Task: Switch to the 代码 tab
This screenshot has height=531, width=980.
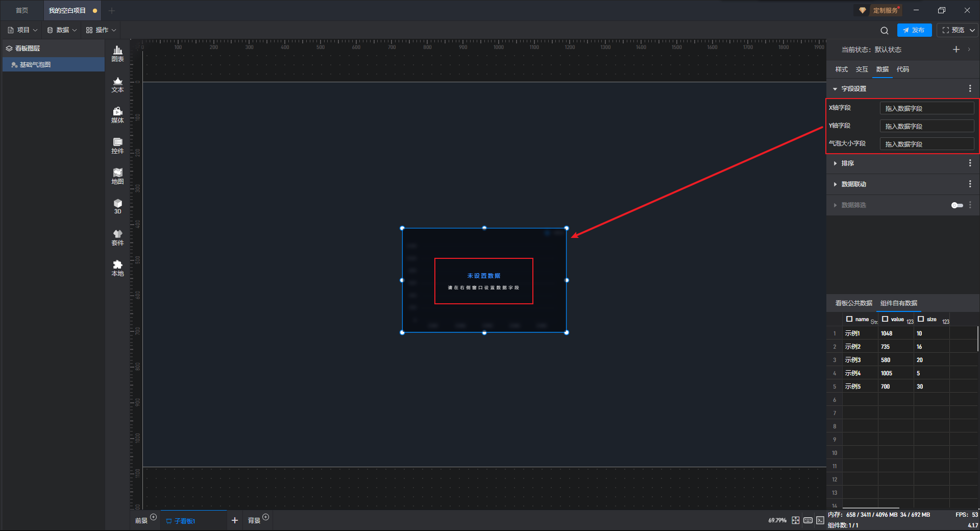Action: tap(902, 69)
